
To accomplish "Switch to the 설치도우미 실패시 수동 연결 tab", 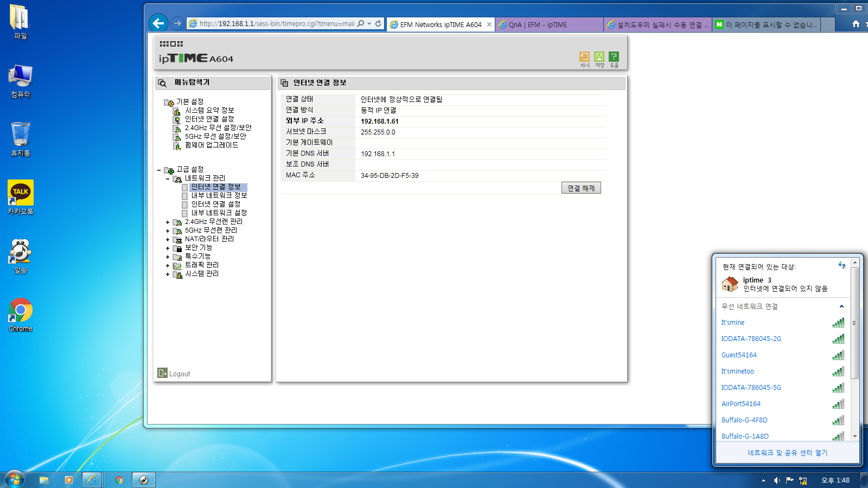I will 657,24.
